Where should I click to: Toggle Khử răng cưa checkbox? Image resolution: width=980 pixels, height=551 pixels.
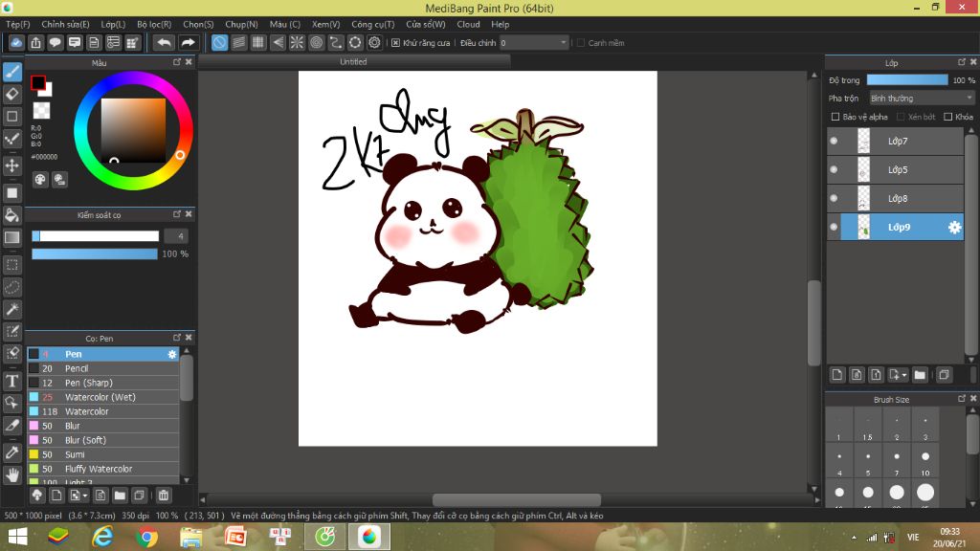coord(395,43)
